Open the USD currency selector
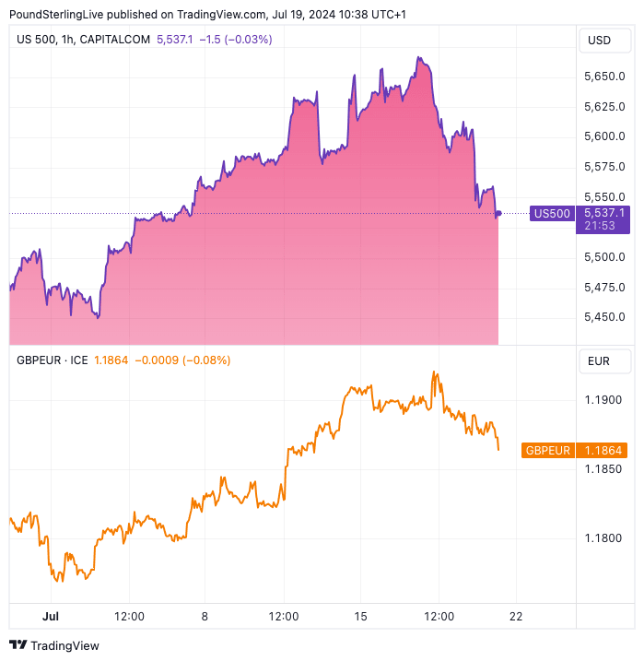Image resolution: width=644 pixels, height=661 pixels. coord(599,41)
